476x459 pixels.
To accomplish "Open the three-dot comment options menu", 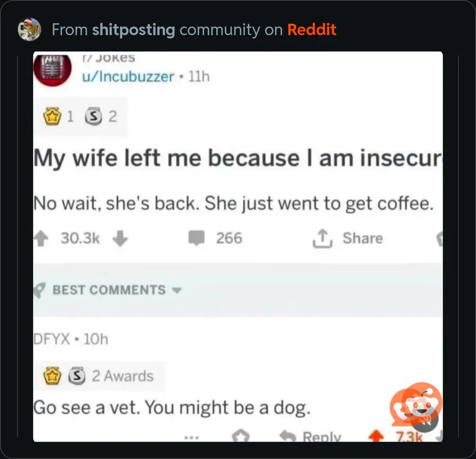I will coord(192,438).
